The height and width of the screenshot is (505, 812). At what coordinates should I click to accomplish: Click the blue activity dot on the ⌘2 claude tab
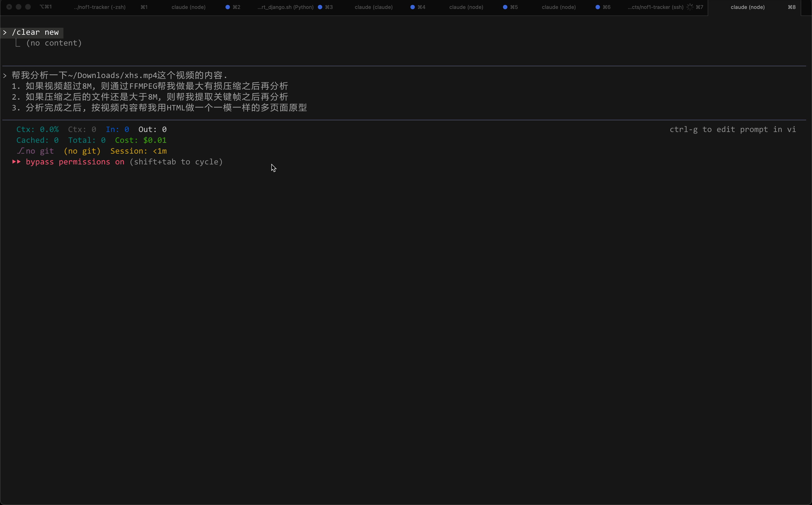pos(228,7)
